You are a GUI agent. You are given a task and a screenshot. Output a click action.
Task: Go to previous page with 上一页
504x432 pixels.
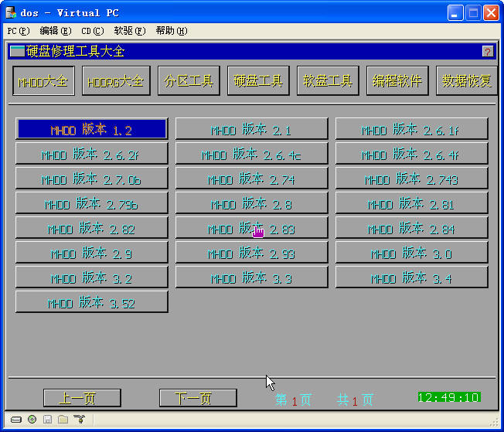point(82,398)
